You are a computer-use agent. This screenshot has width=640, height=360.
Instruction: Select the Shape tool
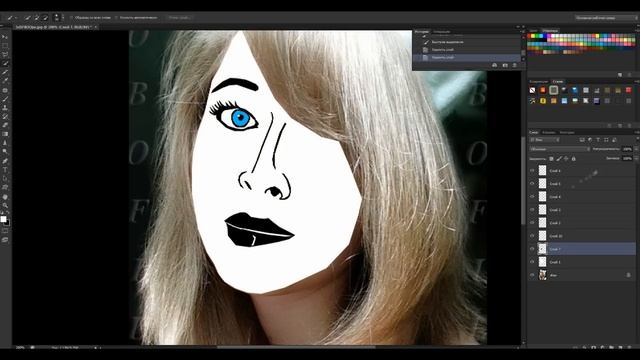[x=5, y=188]
